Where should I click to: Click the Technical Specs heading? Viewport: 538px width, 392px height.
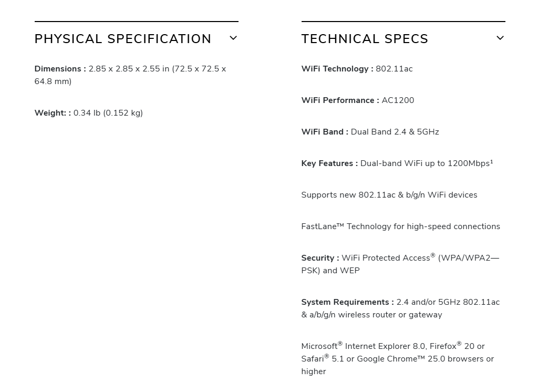click(x=365, y=39)
